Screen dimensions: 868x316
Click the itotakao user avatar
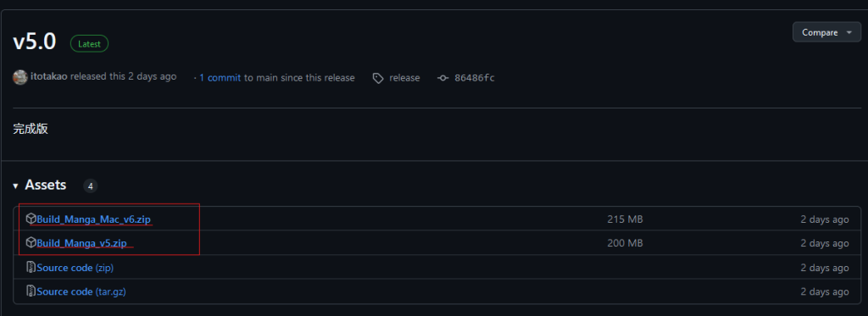[x=20, y=77]
